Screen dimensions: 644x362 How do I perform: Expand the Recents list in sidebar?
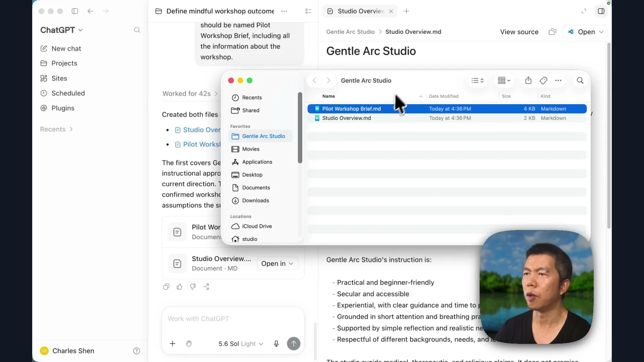pos(56,129)
